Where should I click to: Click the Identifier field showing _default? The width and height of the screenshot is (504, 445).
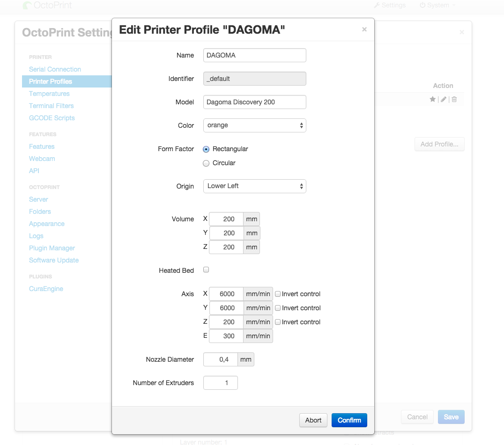254,79
